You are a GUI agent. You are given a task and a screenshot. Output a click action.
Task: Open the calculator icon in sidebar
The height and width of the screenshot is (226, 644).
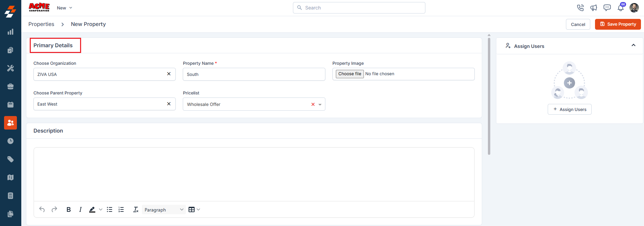tap(10, 196)
